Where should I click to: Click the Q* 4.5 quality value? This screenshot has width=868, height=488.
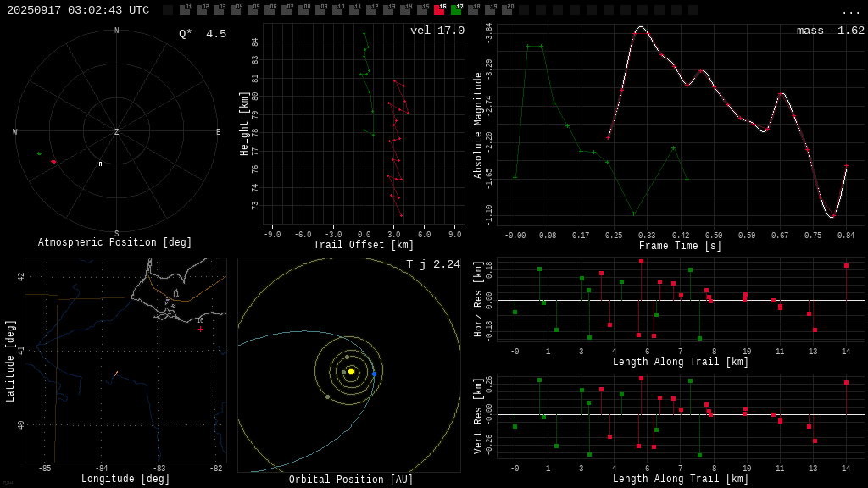[x=203, y=34]
